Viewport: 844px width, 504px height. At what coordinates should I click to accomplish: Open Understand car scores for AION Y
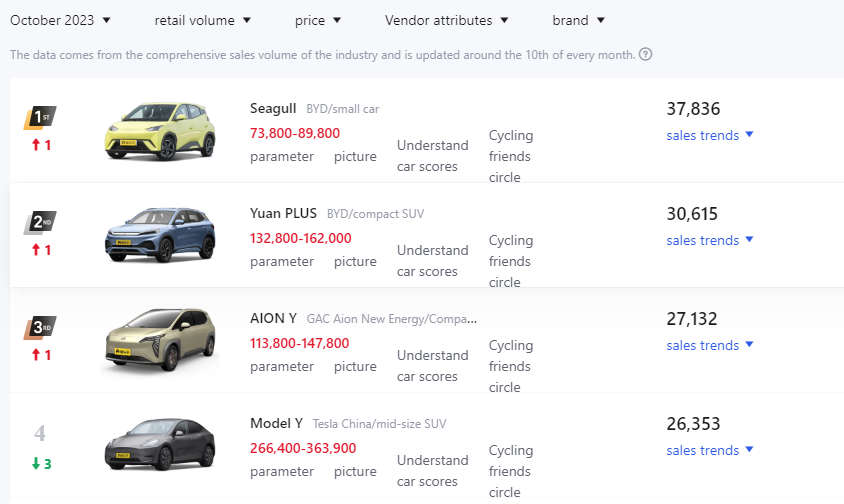coord(433,366)
